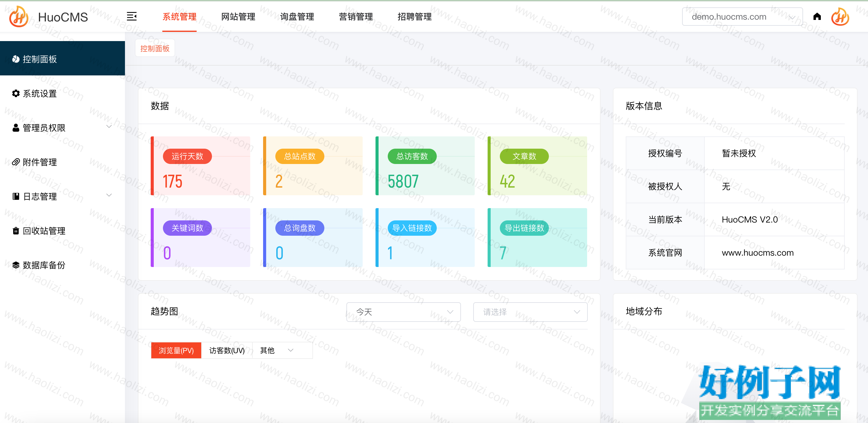The image size is (868, 423).
Task: Click the 控制面板 pie chart icon
Action: pyautogui.click(x=16, y=59)
